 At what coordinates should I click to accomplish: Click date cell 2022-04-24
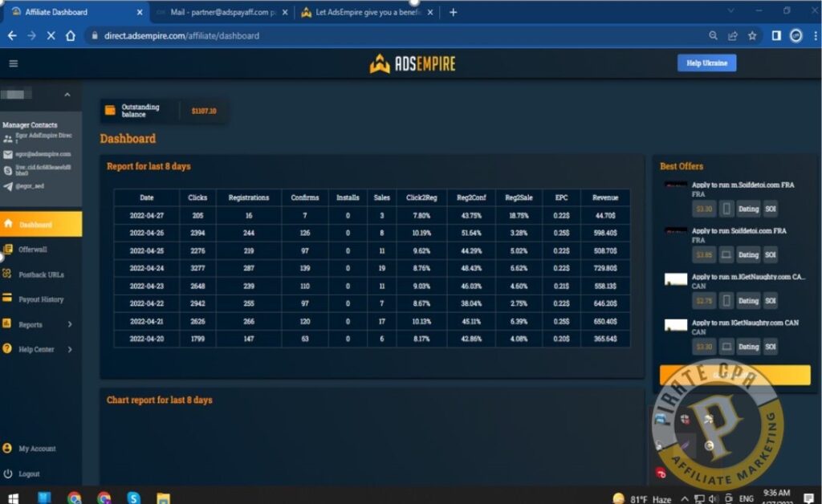[147, 268]
